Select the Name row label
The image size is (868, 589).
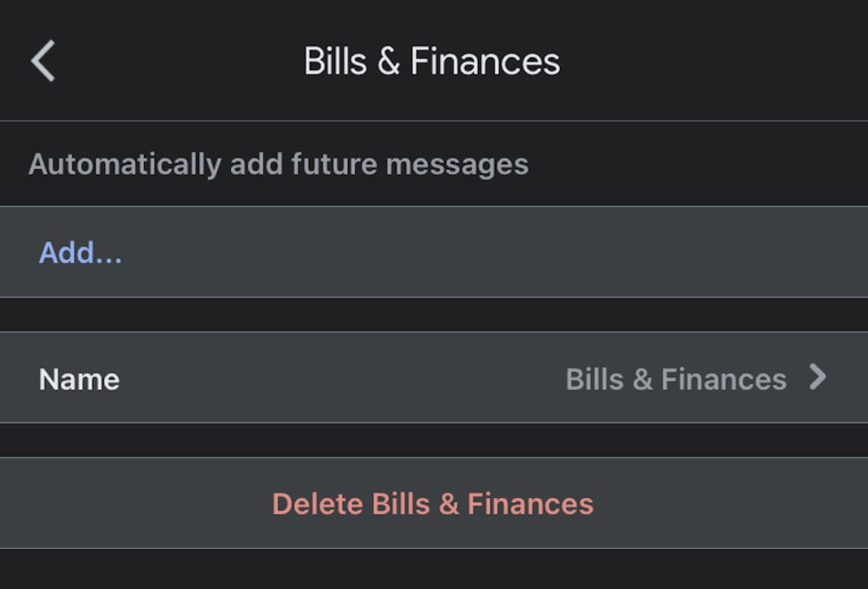[79, 379]
